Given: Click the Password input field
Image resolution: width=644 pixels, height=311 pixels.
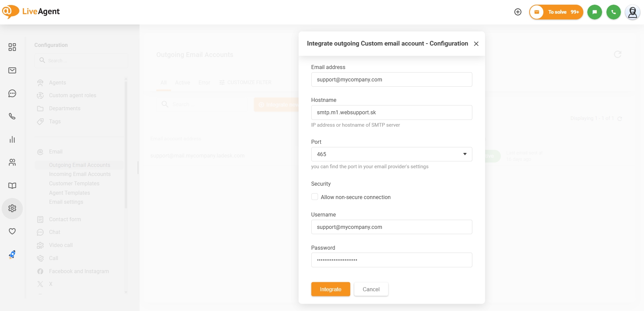Looking at the screenshot, I should pos(391,260).
